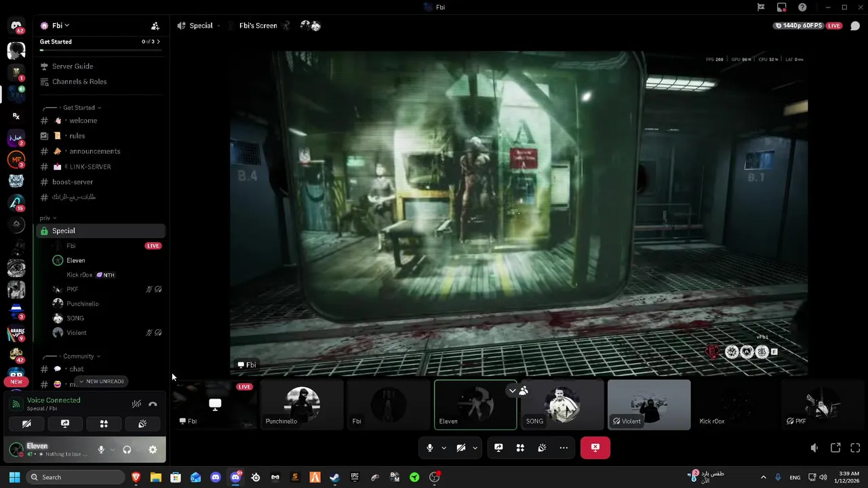Open Steam from the Windows taskbar

point(334,477)
